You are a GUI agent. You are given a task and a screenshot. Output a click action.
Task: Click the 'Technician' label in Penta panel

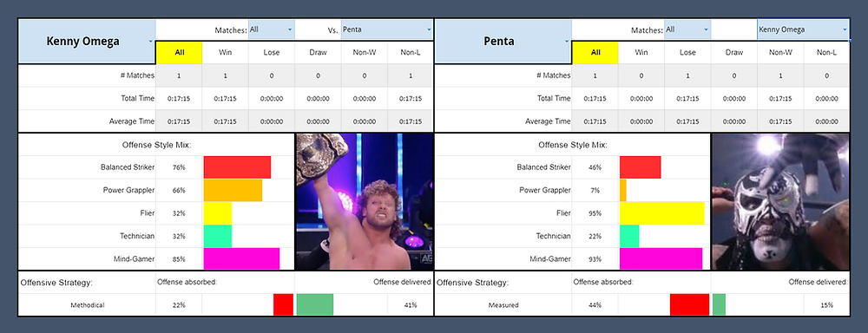[553, 236]
